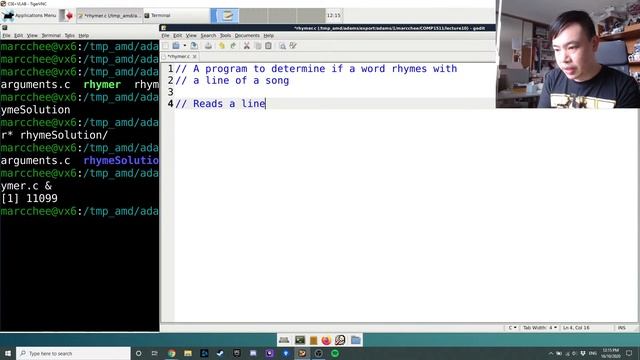This screenshot has height=360, width=640.
Task: Click the 'Type here to search' box
Action: click(73, 353)
